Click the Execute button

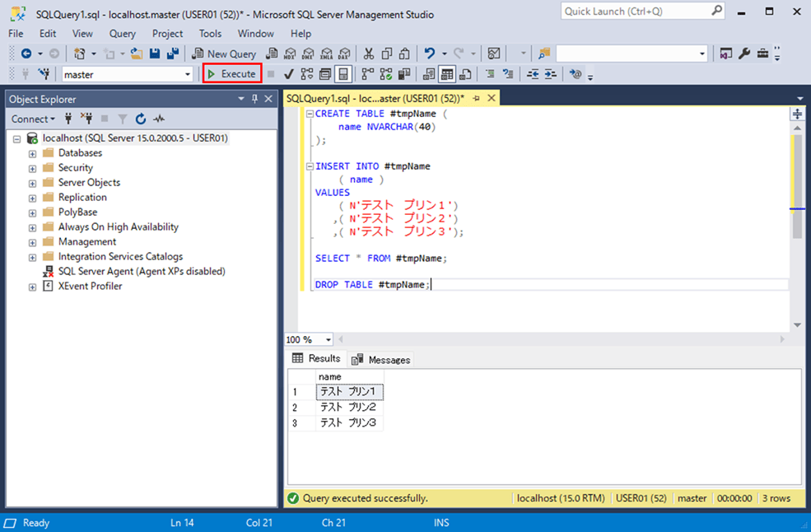(231, 74)
